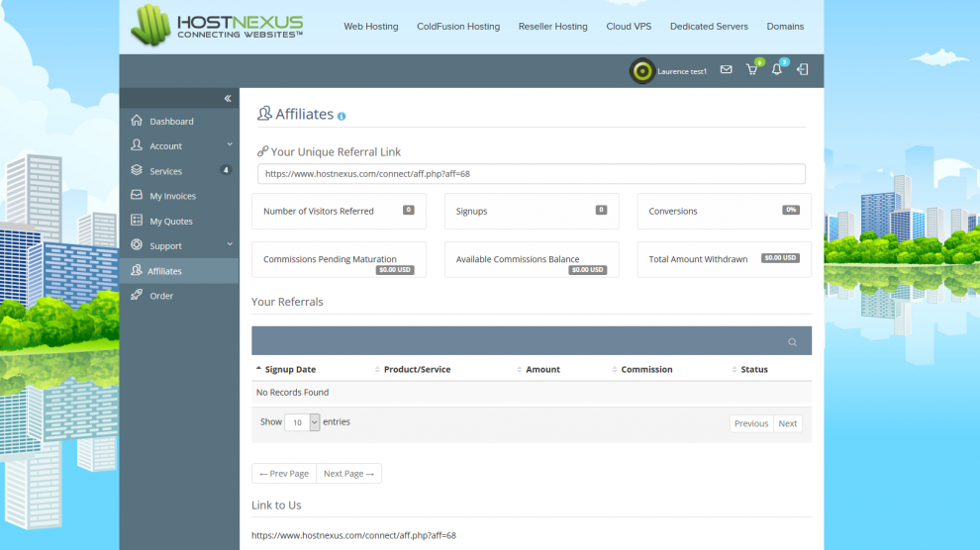Viewport: 980px width, 550px height.
Task: Open the mail envelope icon in header
Action: click(x=726, y=70)
